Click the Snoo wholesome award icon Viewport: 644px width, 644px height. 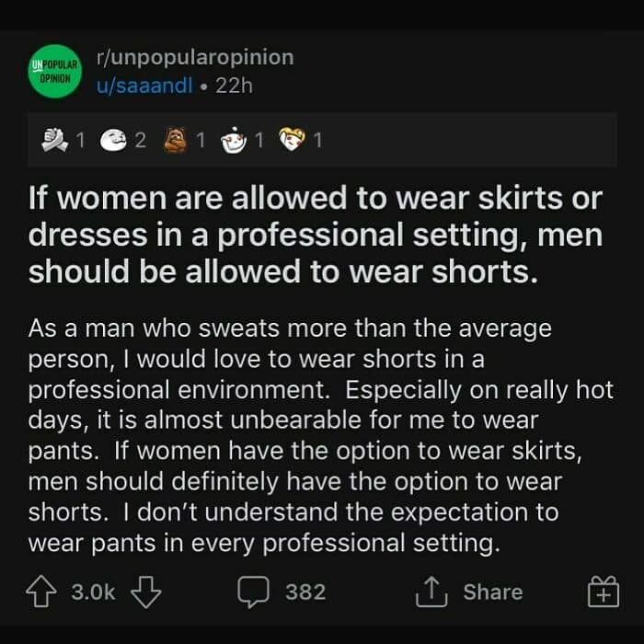(x=235, y=140)
